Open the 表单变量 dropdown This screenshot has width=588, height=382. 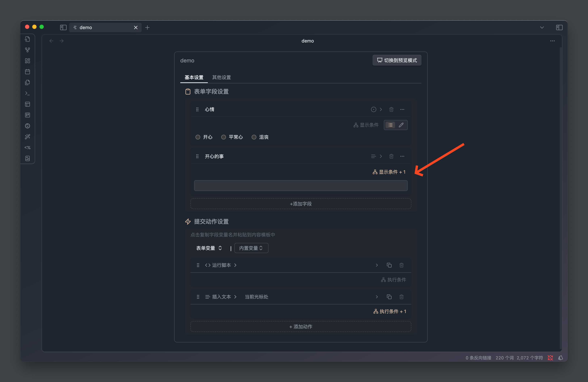[x=209, y=248]
